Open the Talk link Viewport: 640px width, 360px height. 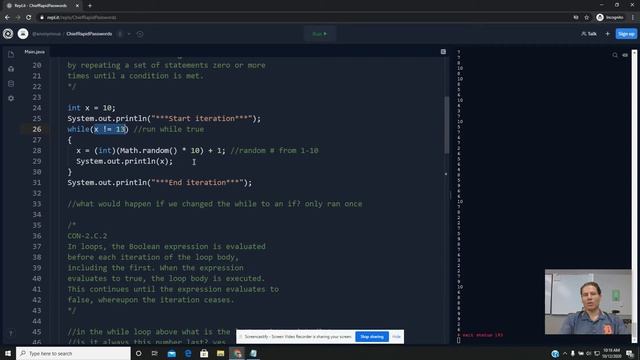point(589,34)
